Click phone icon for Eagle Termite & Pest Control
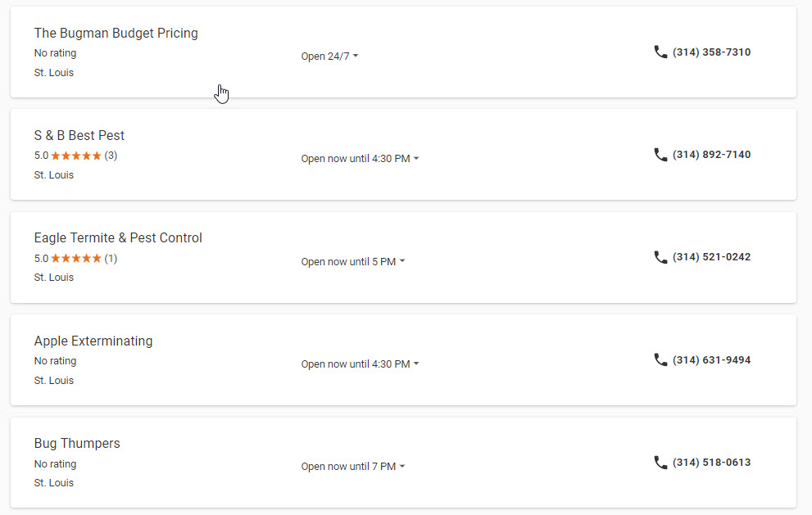The height and width of the screenshot is (515, 812). [x=660, y=257]
